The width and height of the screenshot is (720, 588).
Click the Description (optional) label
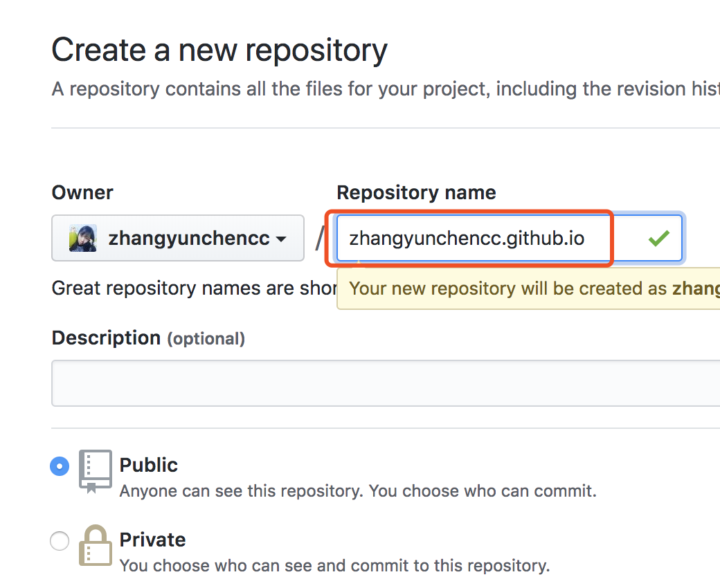tap(148, 338)
